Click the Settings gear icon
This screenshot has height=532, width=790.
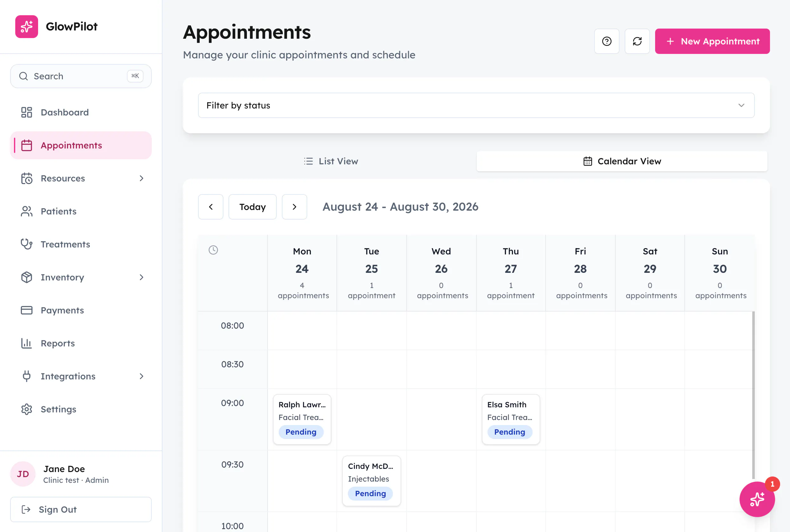pos(26,409)
